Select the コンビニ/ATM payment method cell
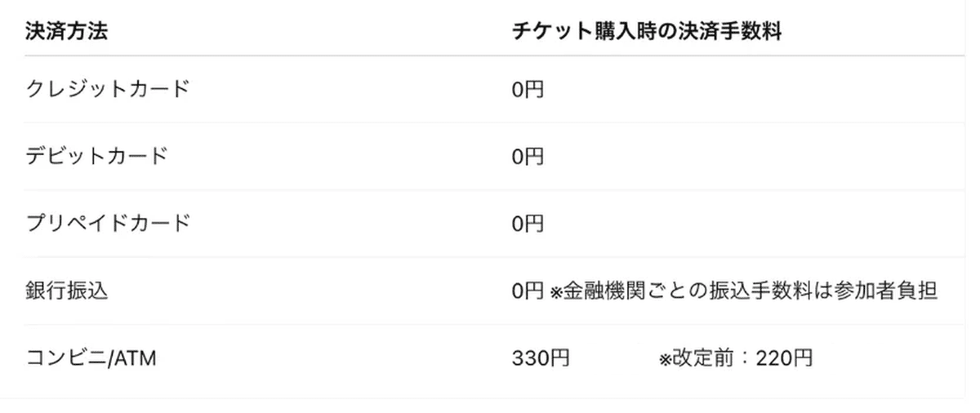The height and width of the screenshot is (413, 980). tap(91, 357)
